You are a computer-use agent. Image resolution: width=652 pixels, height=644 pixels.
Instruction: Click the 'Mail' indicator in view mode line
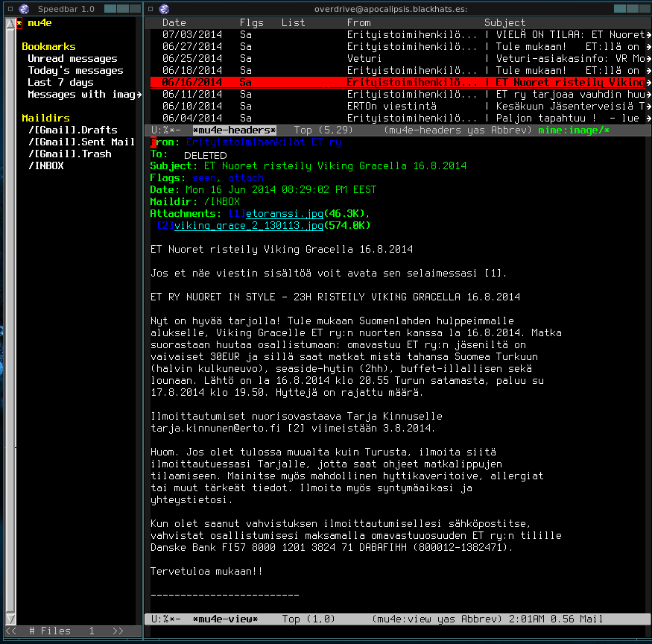(x=592, y=619)
